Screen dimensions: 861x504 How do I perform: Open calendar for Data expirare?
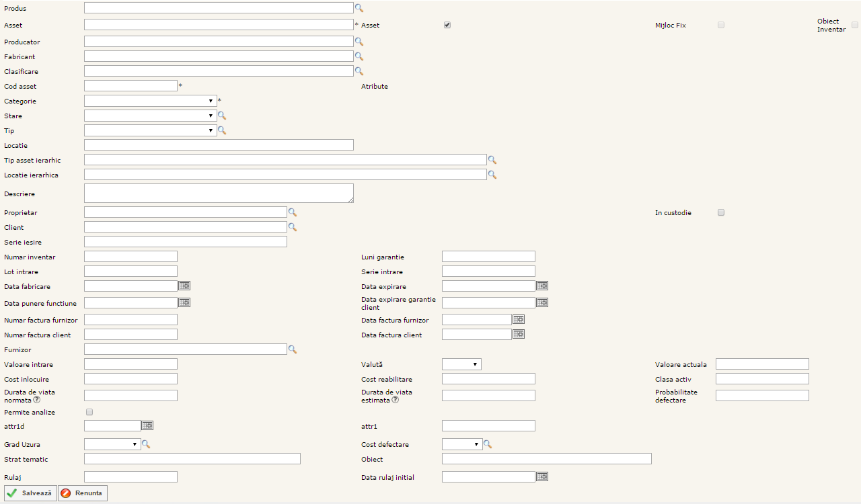point(542,286)
